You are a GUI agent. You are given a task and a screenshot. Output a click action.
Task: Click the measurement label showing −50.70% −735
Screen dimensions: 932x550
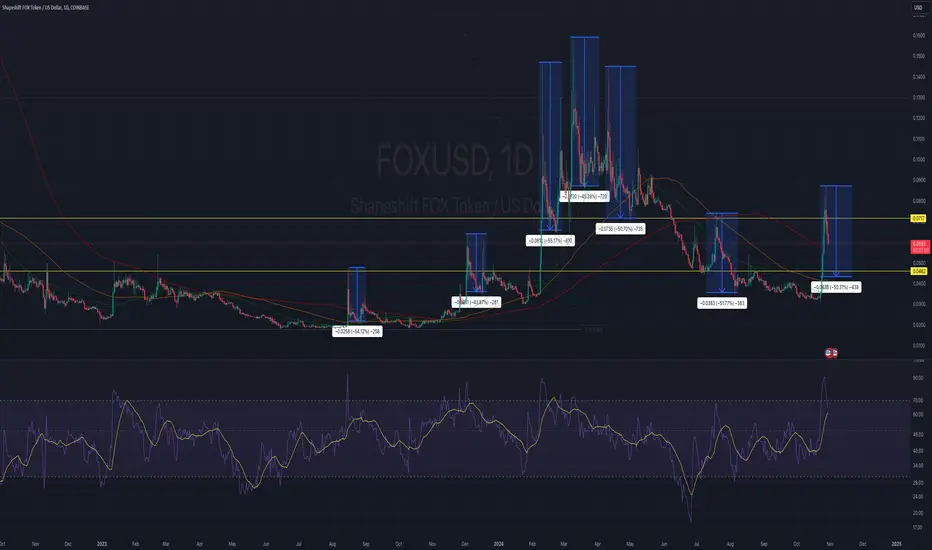[621, 229]
